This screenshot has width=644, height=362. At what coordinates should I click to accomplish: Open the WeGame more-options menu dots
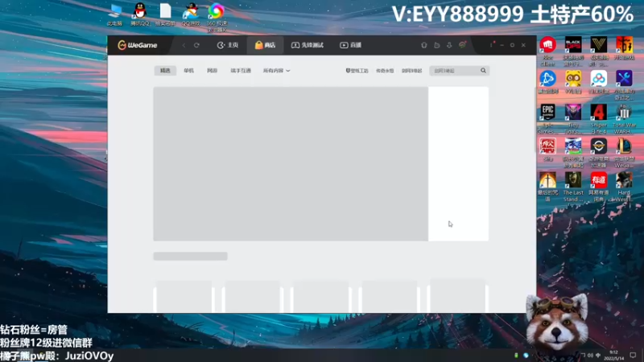(x=491, y=44)
